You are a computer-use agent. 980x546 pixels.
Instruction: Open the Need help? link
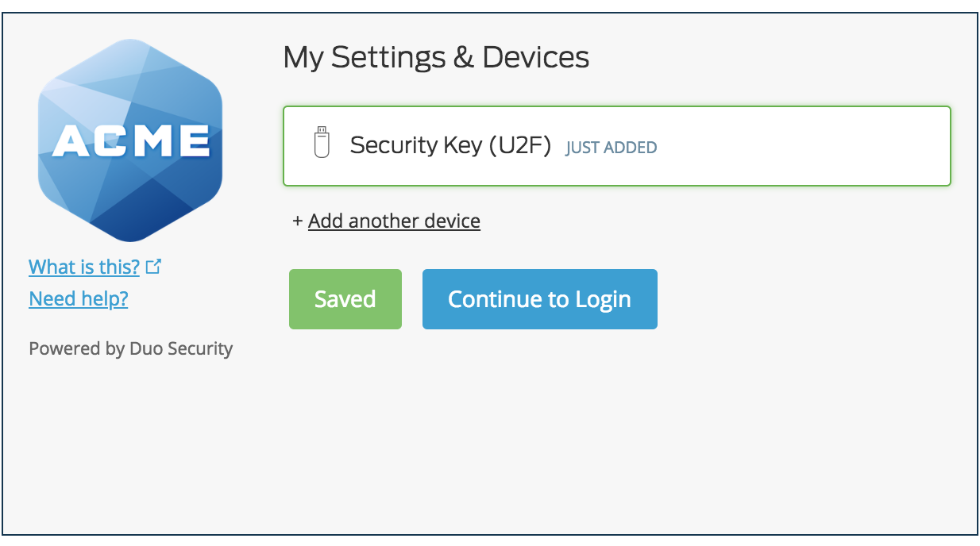point(78,298)
